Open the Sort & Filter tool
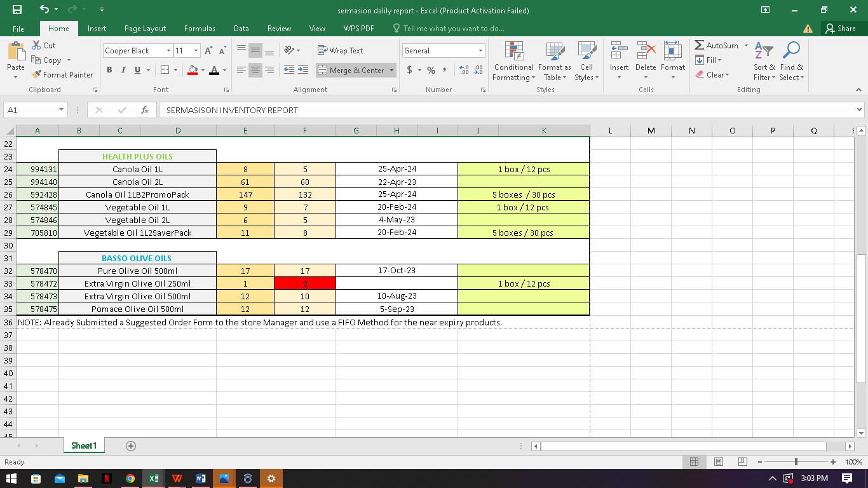Screen dimensions: 868x488 click(764, 62)
